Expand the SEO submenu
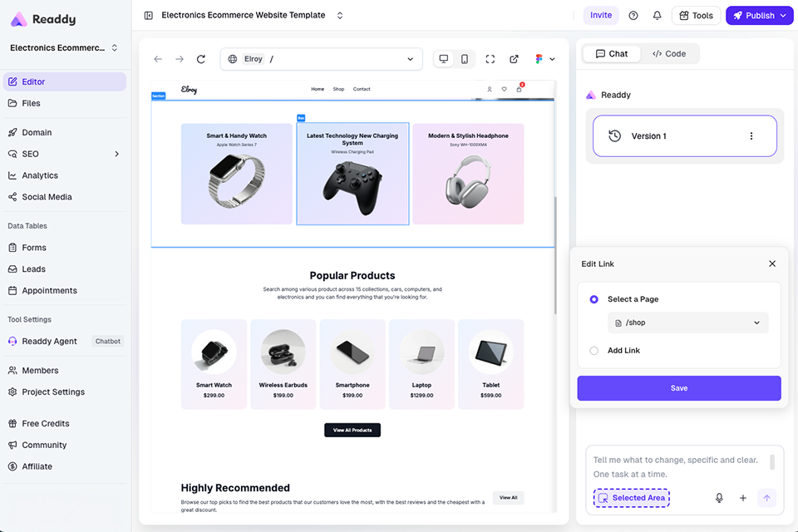The height and width of the screenshot is (532, 798). 116,154
